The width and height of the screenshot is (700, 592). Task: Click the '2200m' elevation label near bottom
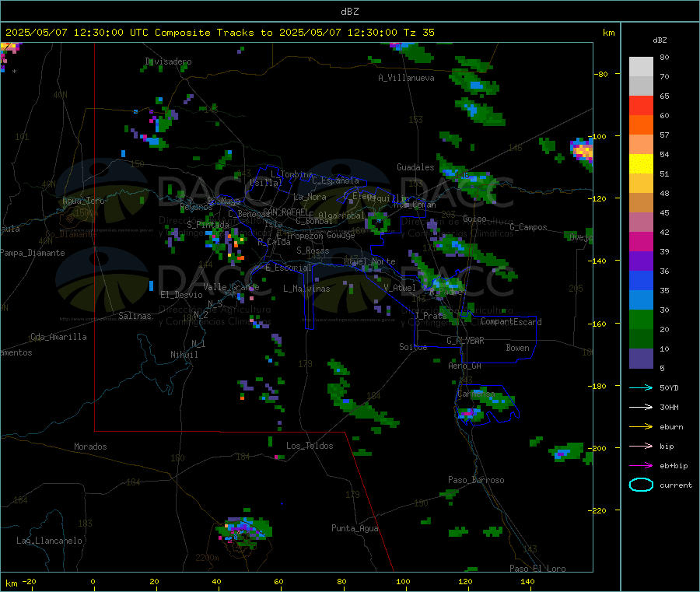coord(207,558)
